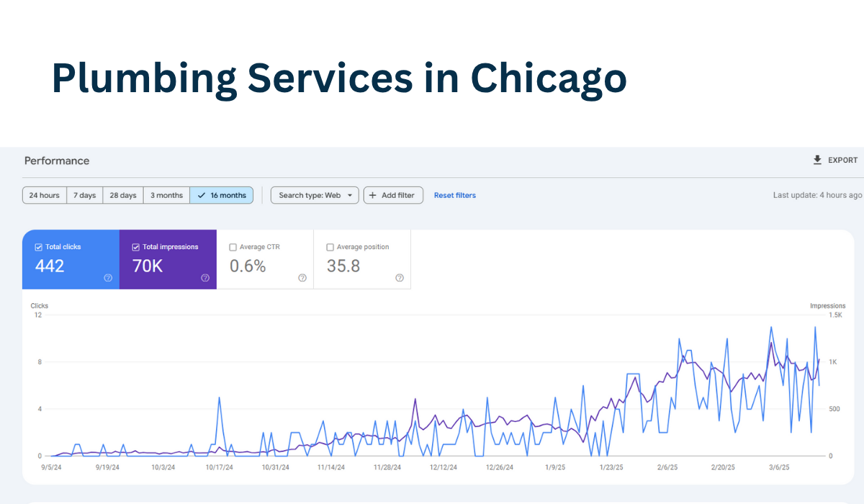Click the Export download icon
Screen dimensions: 864x504
817,160
